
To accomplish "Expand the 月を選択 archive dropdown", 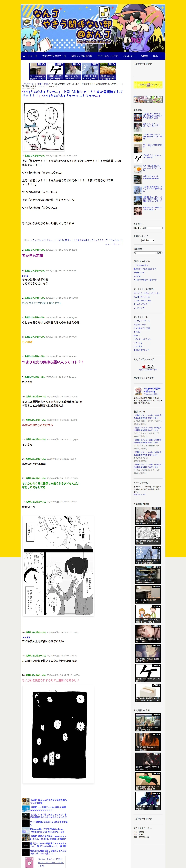I will pos(148,240).
